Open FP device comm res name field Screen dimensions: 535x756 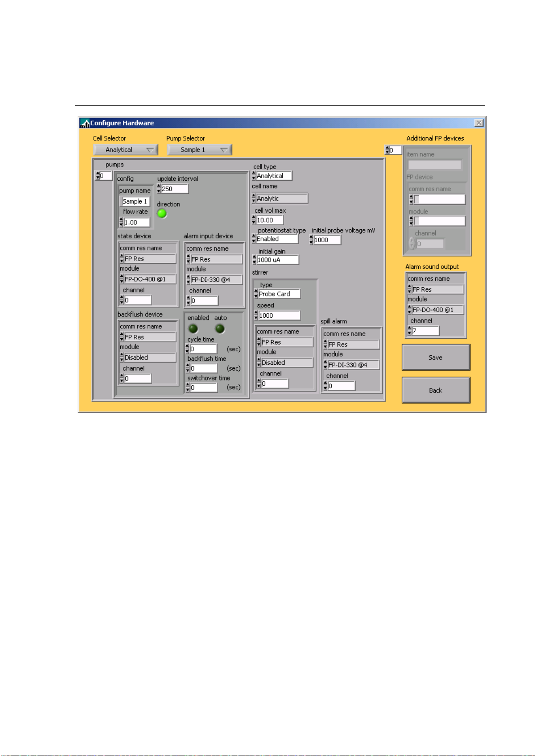pyautogui.click(x=439, y=199)
